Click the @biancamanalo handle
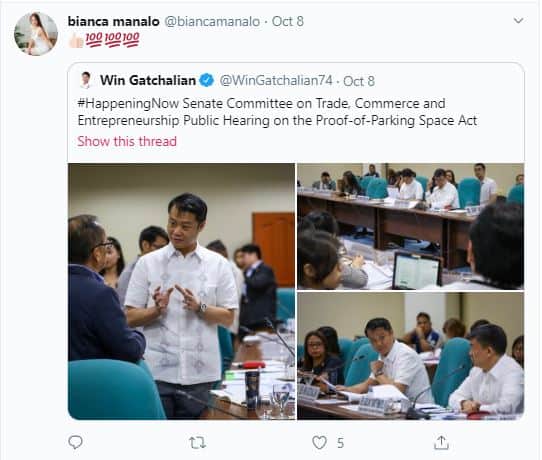The width and height of the screenshot is (542, 460). [212, 21]
